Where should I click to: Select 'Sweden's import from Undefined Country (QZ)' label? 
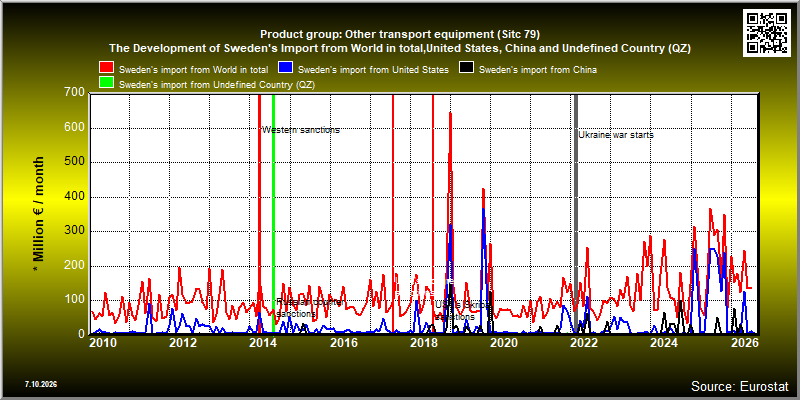[217, 85]
